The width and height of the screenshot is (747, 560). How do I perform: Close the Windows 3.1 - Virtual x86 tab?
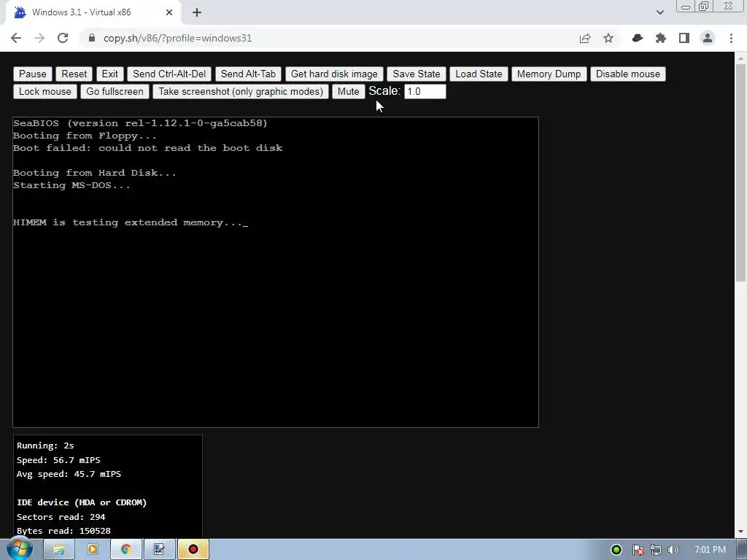(x=169, y=12)
